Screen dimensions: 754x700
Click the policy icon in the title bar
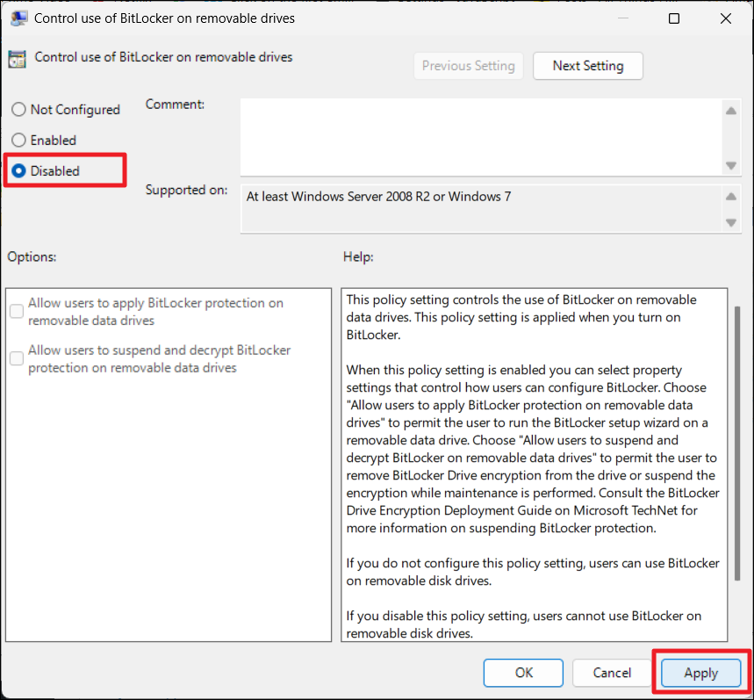pos(18,18)
